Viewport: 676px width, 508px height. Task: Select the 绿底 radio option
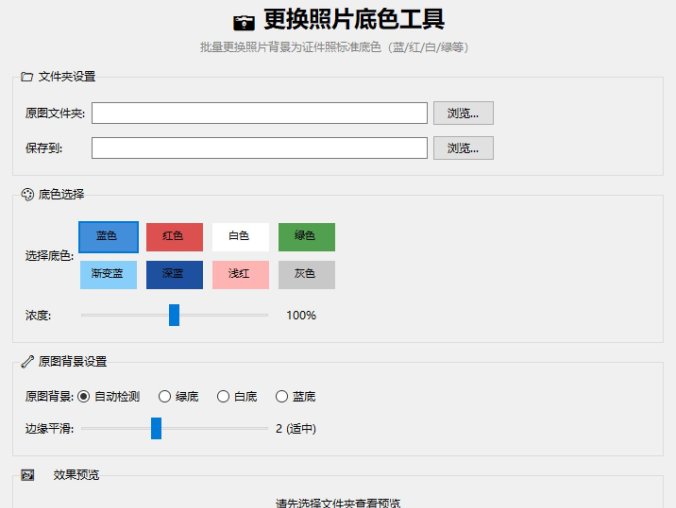(x=178, y=396)
